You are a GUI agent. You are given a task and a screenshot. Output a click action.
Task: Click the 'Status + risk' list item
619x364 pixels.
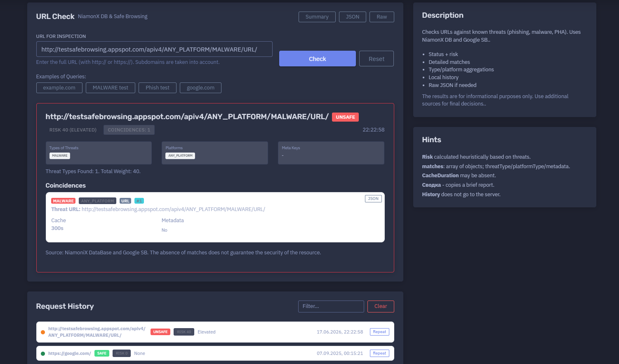click(x=443, y=54)
